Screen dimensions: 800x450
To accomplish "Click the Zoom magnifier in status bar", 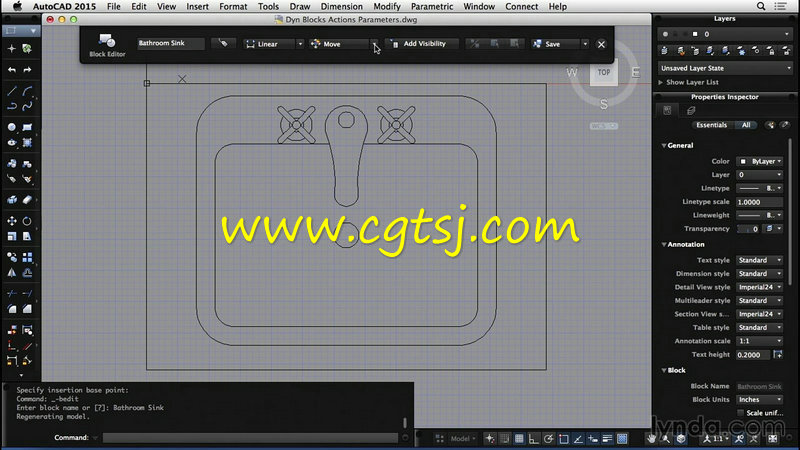I will click(x=666, y=438).
